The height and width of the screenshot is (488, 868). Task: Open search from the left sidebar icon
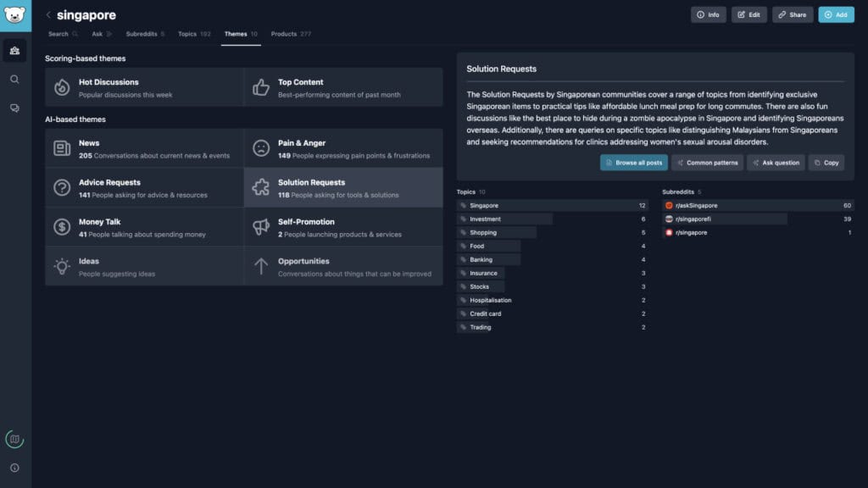click(14, 80)
